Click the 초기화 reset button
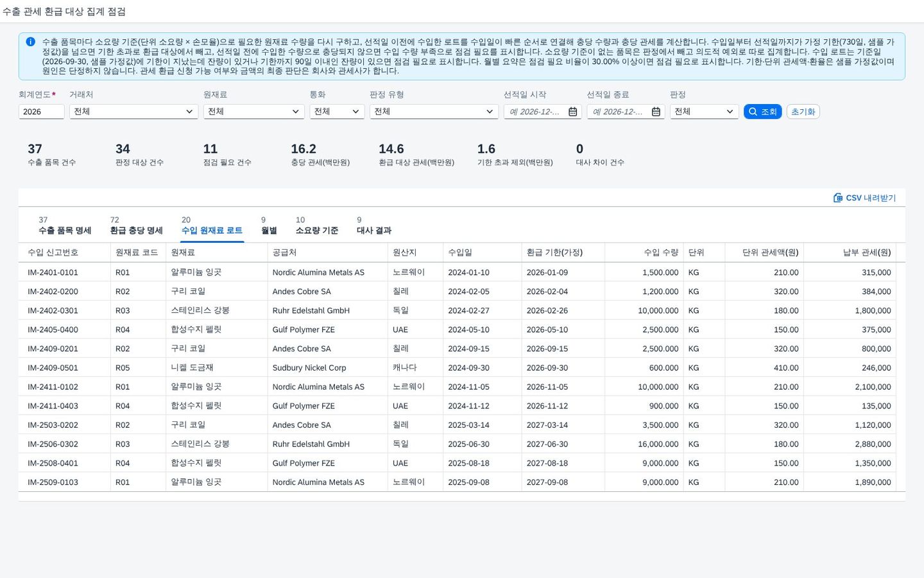Viewport: 924px width, 578px height. (803, 112)
